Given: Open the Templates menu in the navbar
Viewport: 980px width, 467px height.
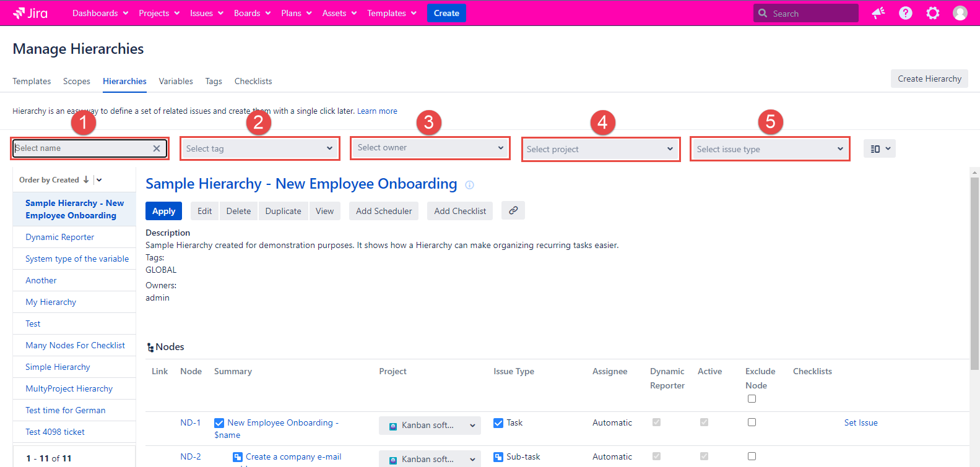Looking at the screenshot, I should pos(391,13).
